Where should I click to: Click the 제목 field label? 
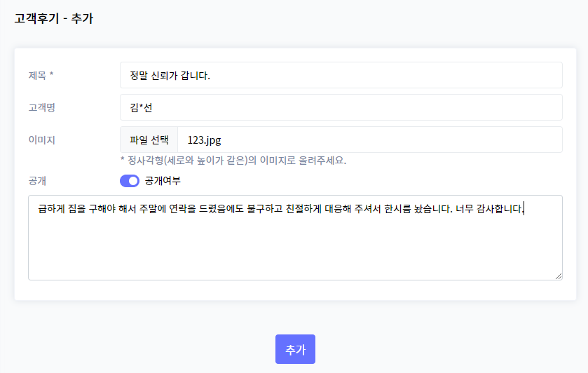pos(37,76)
